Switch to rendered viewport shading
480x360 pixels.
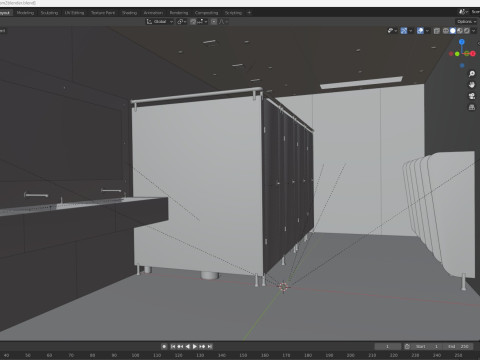[x=467, y=31]
